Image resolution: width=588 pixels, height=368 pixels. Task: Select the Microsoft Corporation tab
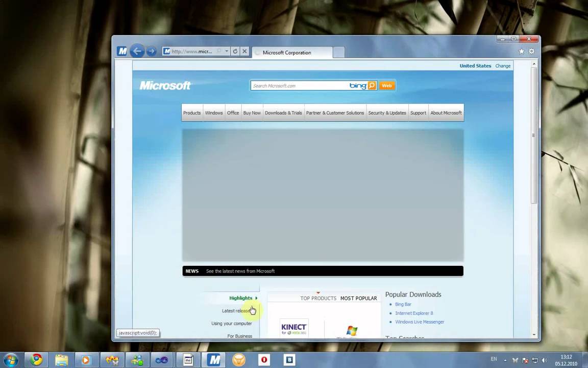[292, 53]
